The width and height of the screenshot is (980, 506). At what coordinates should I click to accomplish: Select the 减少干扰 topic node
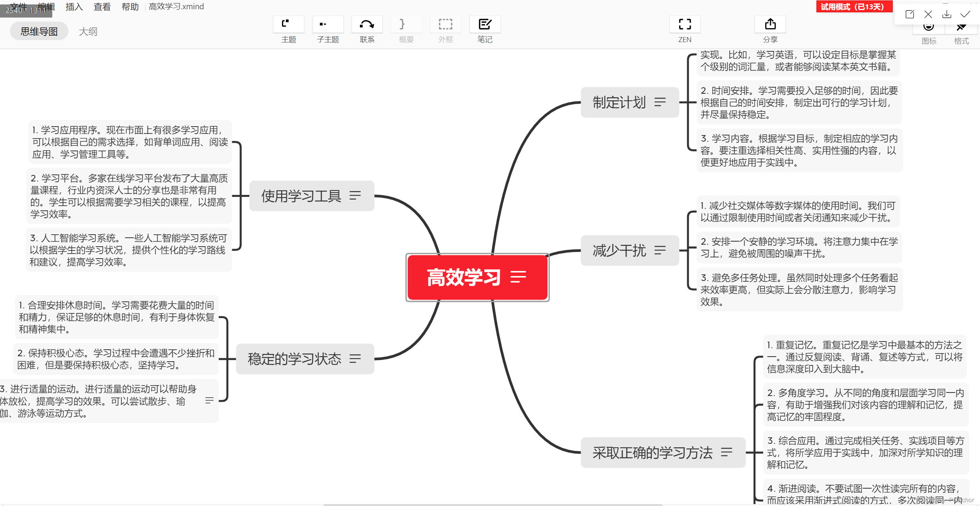(619, 250)
